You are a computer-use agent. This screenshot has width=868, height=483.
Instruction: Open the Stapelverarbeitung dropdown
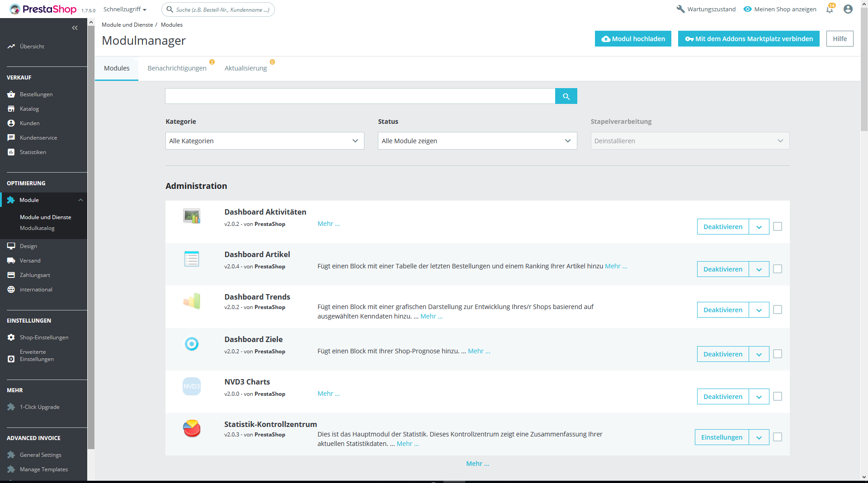tap(690, 141)
